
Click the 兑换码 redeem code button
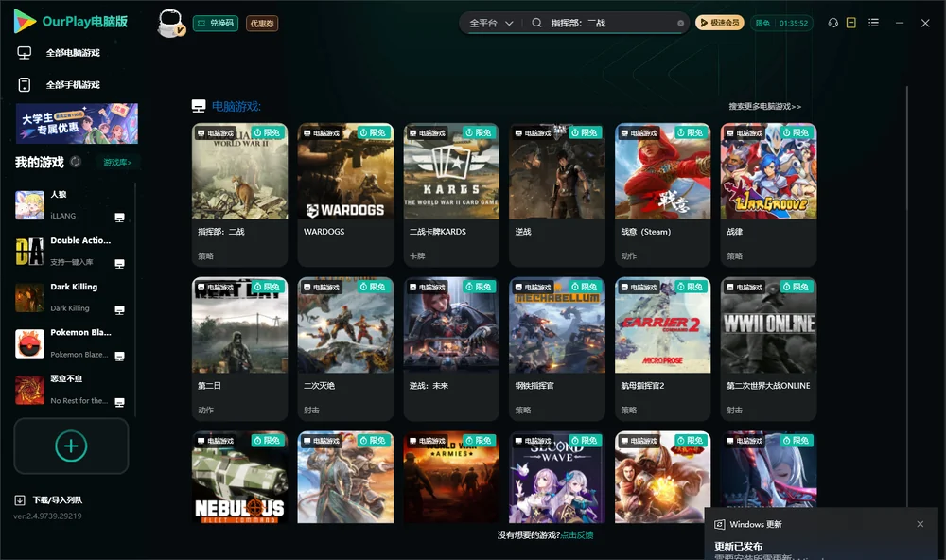point(216,23)
